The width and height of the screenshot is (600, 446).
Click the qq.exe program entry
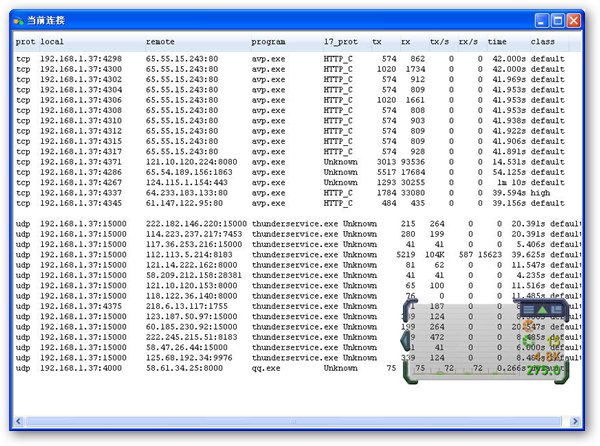point(266,369)
